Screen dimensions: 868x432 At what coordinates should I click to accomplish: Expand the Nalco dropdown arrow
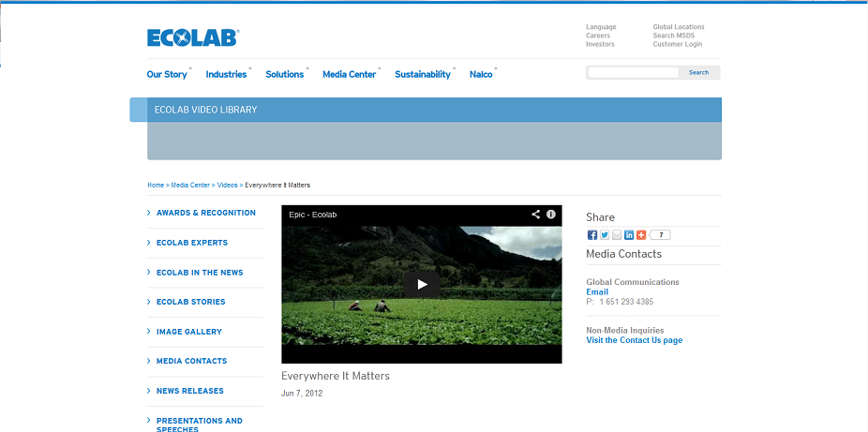pos(496,68)
